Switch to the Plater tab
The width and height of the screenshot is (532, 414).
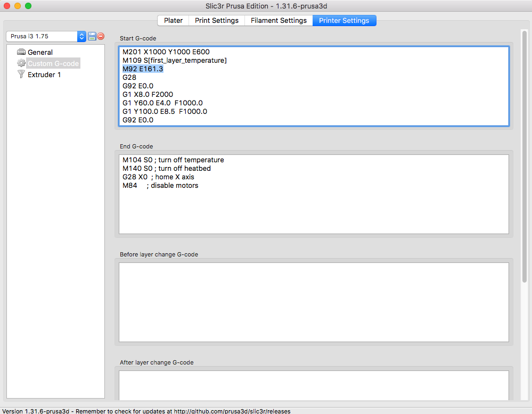pyautogui.click(x=173, y=20)
